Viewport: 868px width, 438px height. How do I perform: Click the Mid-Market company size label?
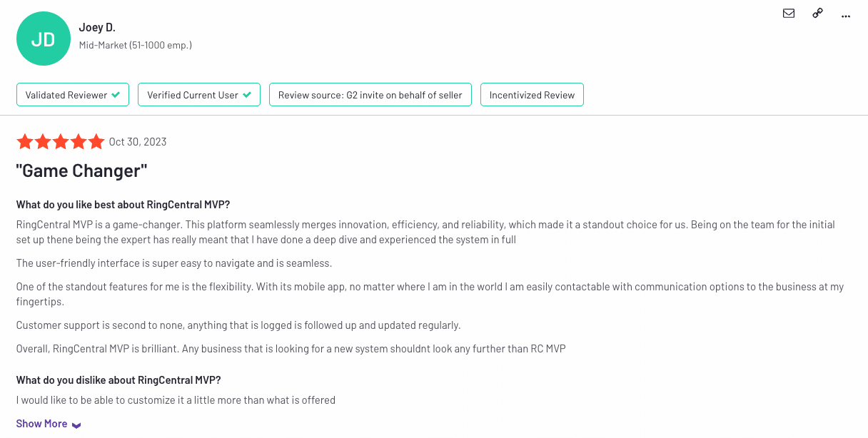(135, 45)
